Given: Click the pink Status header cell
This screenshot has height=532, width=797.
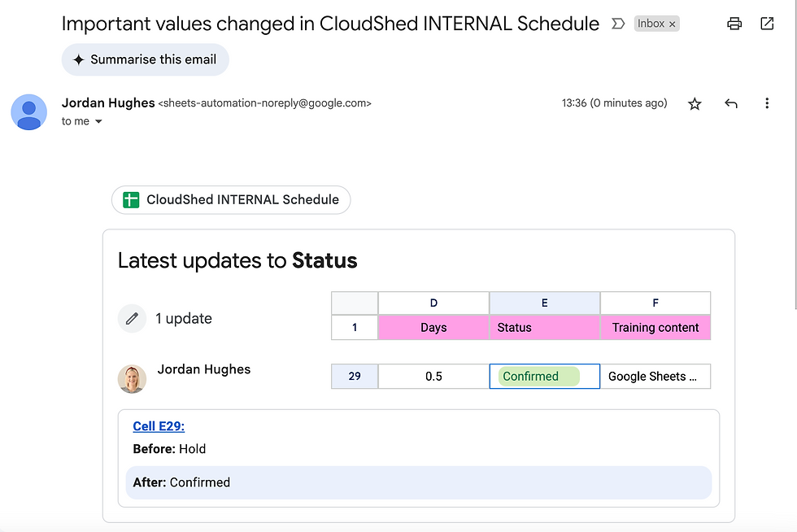Looking at the screenshot, I should (x=544, y=328).
